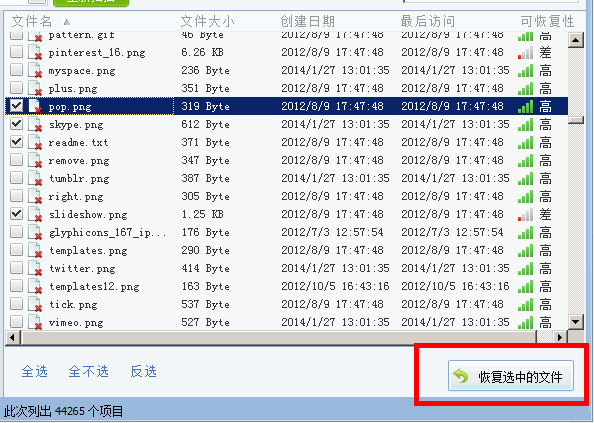This screenshot has width=594, height=423.
Task: Click the red poor-recoverability bars for pinterest_16.png
Action: click(x=525, y=53)
